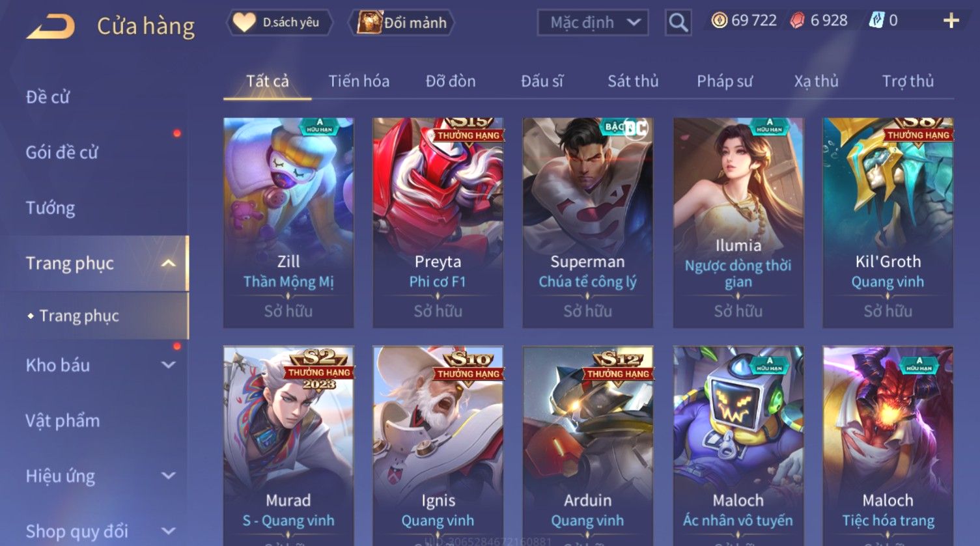Collapse the Trang phục sidebar section

click(168, 264)
